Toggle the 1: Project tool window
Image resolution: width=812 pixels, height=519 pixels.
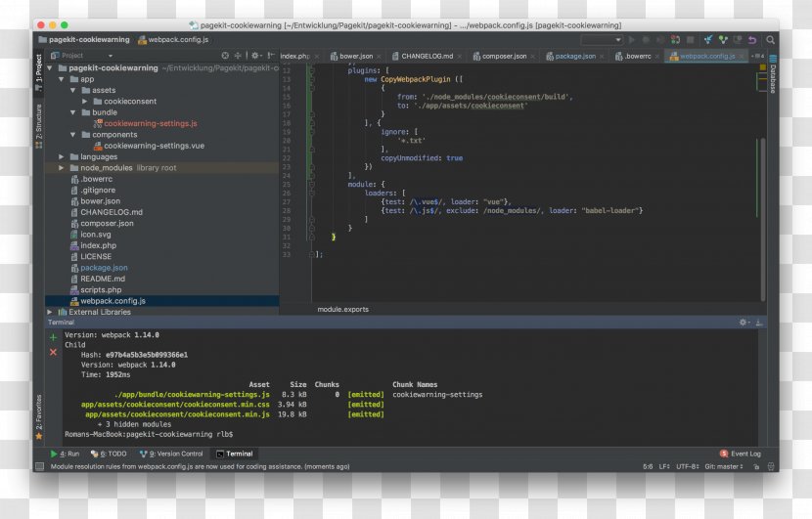[x=39, y=73]
